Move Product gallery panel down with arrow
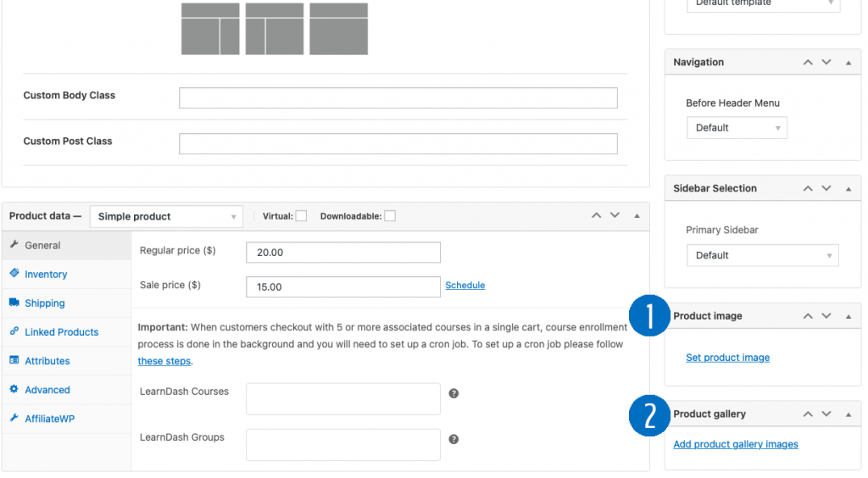 [x=826, y=414]
